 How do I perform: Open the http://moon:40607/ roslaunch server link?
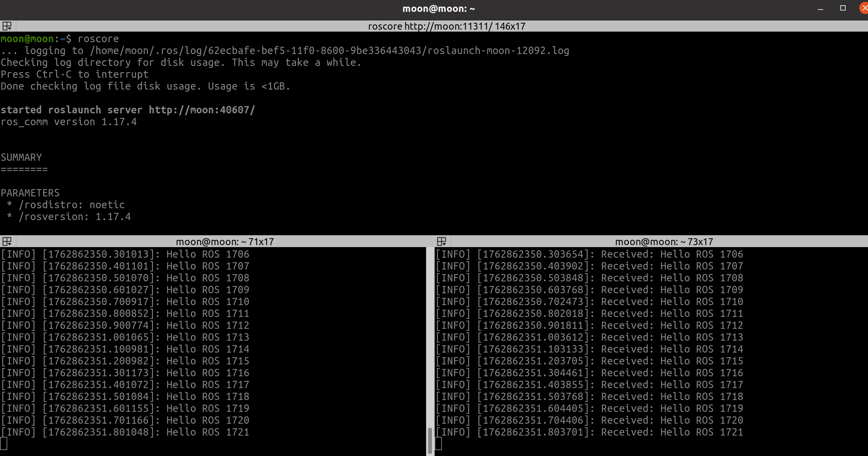coord(202,110)
